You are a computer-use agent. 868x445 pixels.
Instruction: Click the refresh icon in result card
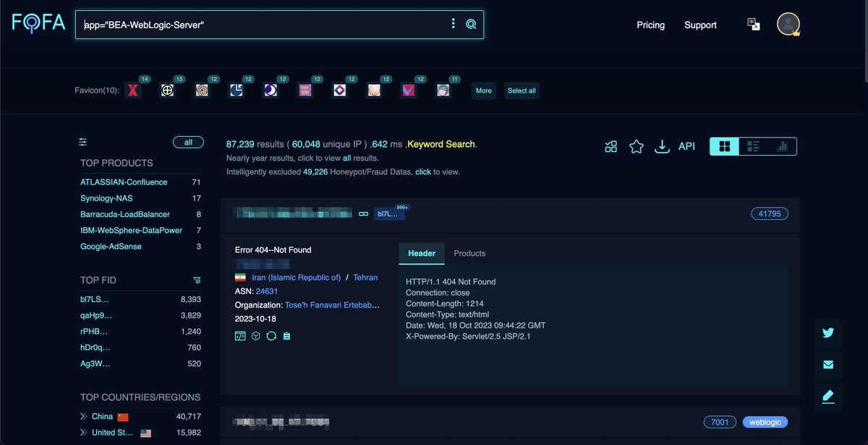point(271,336)
